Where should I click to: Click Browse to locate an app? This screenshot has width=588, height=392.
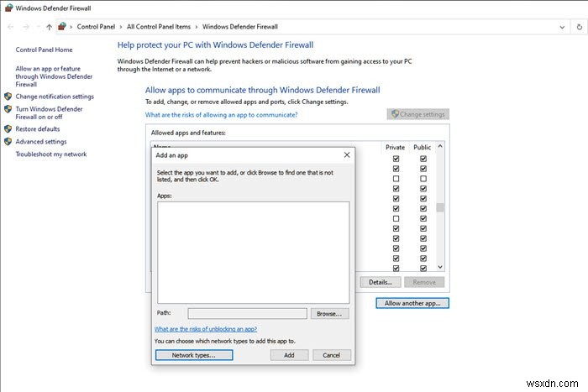pyautogui.click(x=329, y=314)
